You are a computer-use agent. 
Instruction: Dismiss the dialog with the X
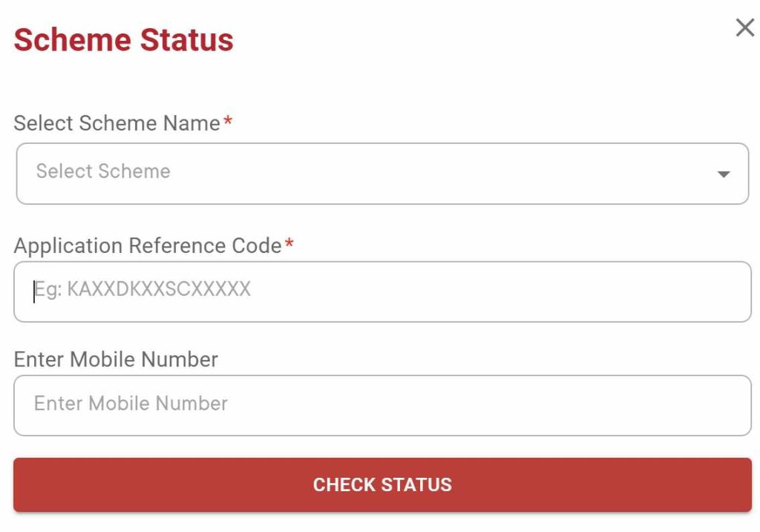tap(744, 27)
